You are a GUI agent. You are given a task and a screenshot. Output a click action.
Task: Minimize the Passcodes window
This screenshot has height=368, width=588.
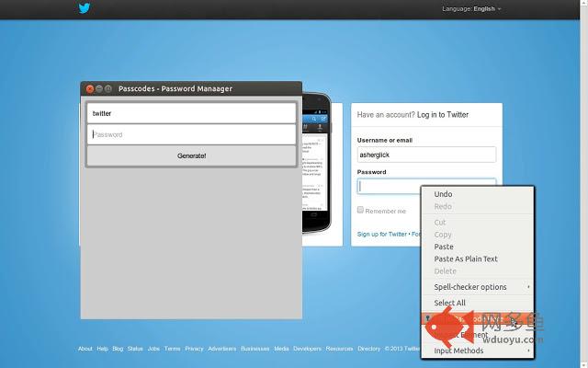[99, 89]
